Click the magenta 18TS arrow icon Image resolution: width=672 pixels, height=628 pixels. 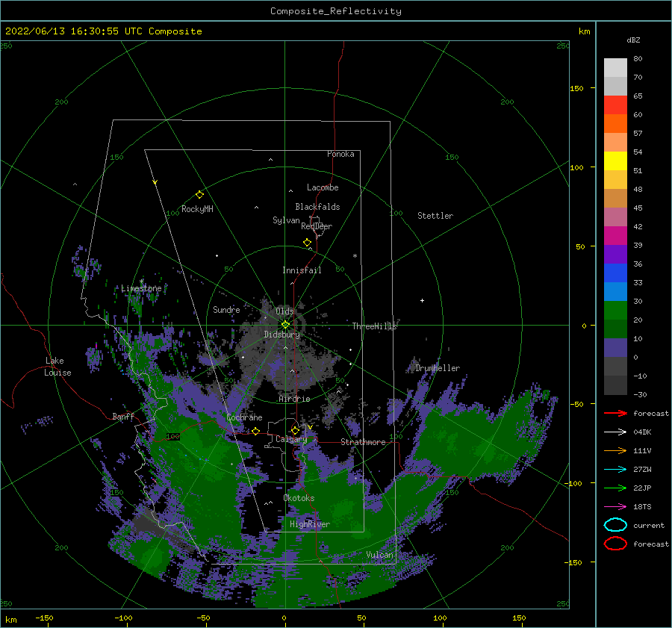point(615,507)
